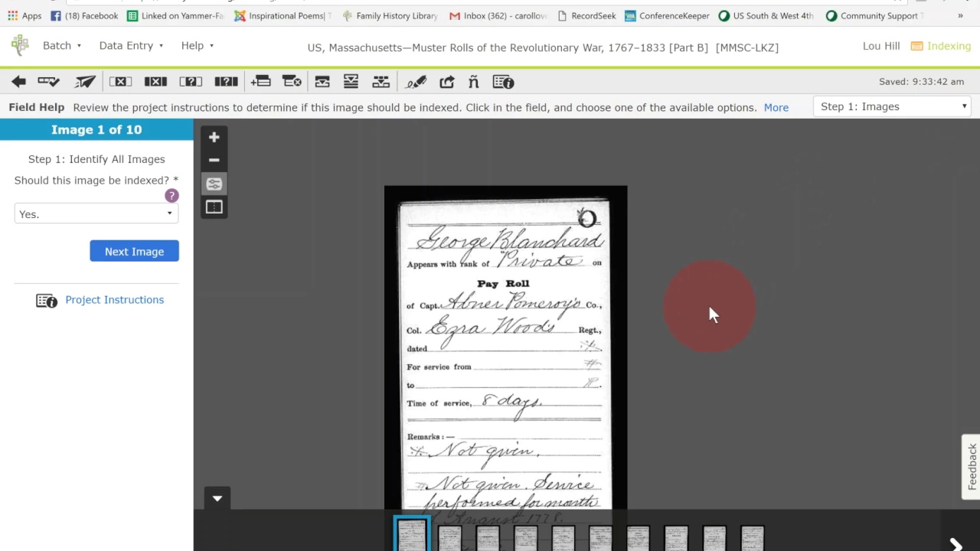
Task: Expand the bookmarks overflow chevron
Action: [x=960, y=15]
